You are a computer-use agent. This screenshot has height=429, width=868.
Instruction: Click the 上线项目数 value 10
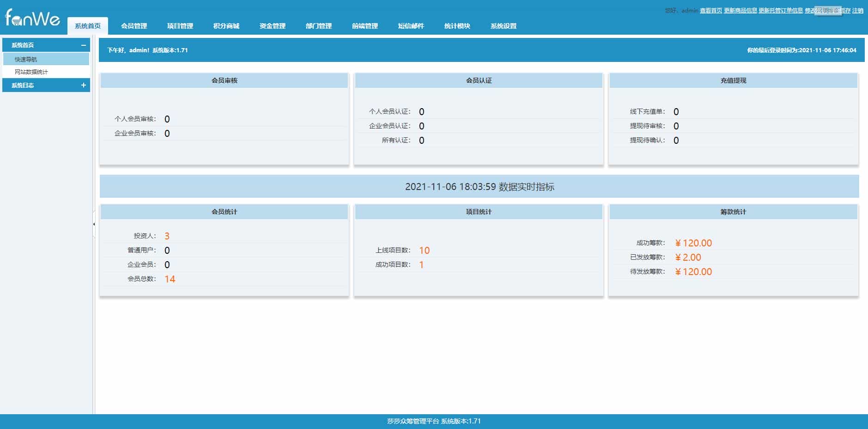[x=425, y=251]
